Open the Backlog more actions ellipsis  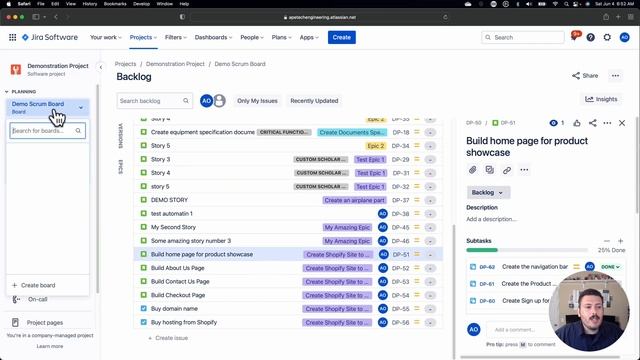[x=615, y=76]
